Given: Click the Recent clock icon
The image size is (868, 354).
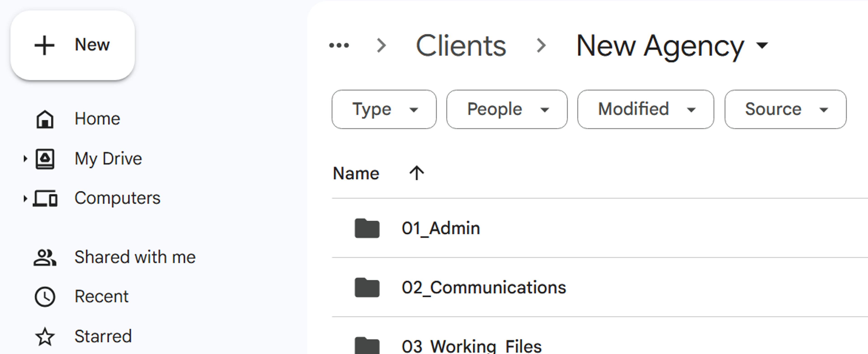Looking at the screenshot, I should pyautogui.click(x=45, y=297).
